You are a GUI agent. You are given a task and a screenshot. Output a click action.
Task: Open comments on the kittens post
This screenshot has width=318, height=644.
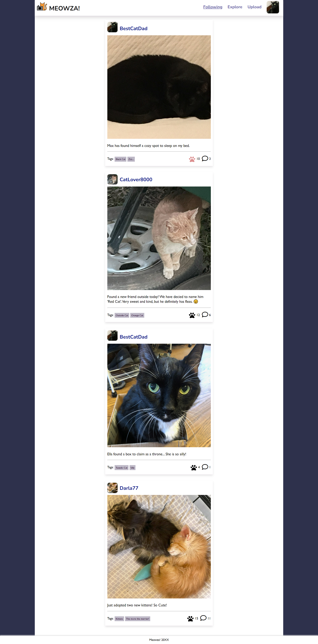point(203,618)
